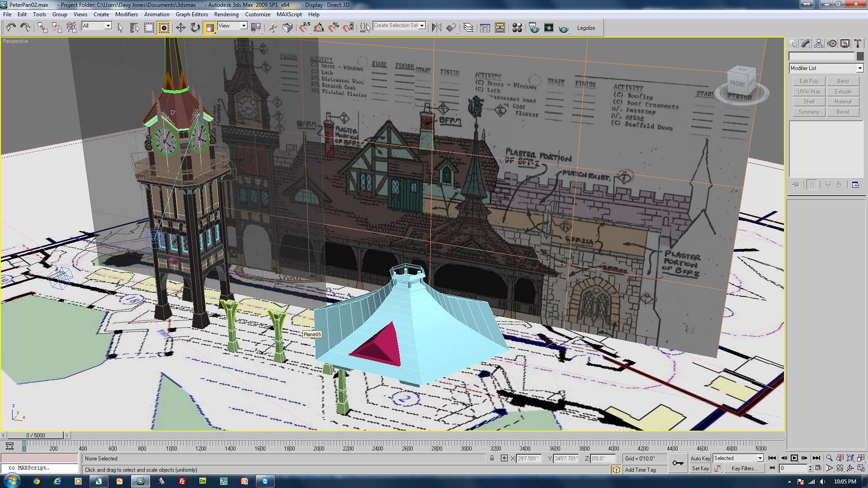
Task: Activate the Select and Rotate tool
Action: point(195,28)
